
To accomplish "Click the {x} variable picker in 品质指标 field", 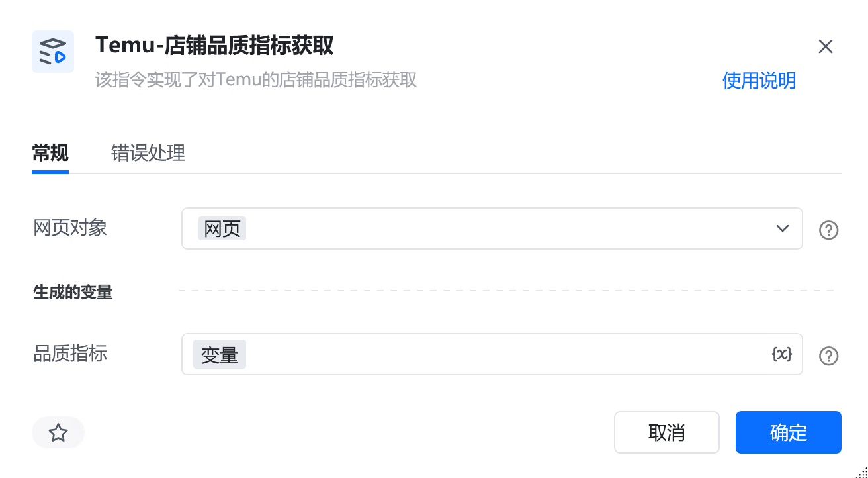I will [x=782, y=355].
